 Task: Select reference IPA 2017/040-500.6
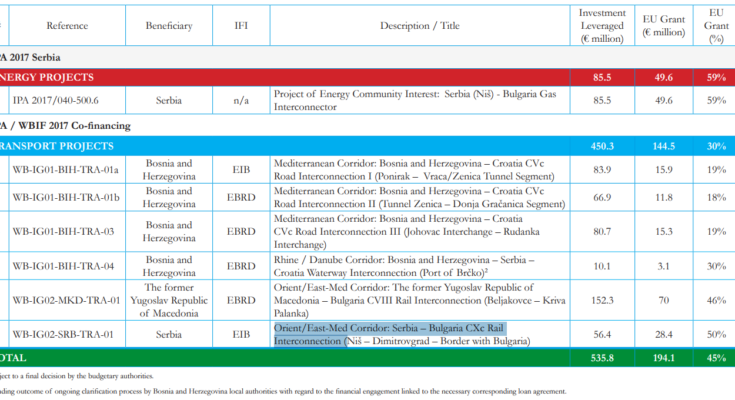pos(55,100)
